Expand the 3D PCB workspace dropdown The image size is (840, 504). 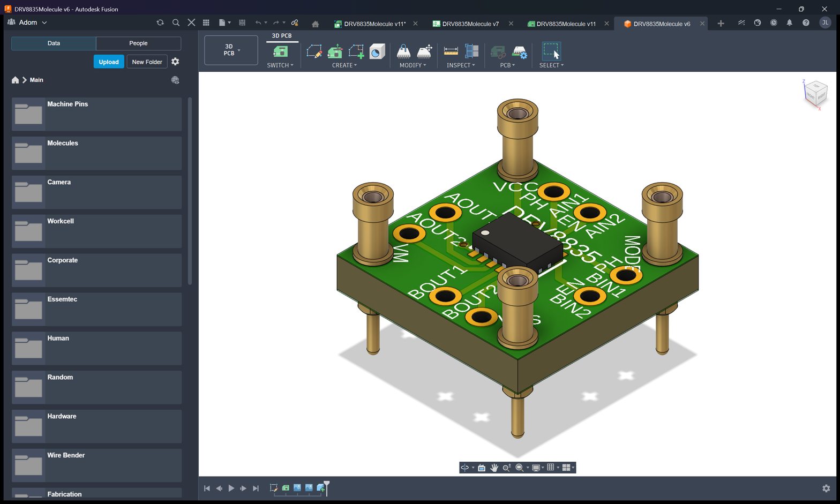[231, 50]
